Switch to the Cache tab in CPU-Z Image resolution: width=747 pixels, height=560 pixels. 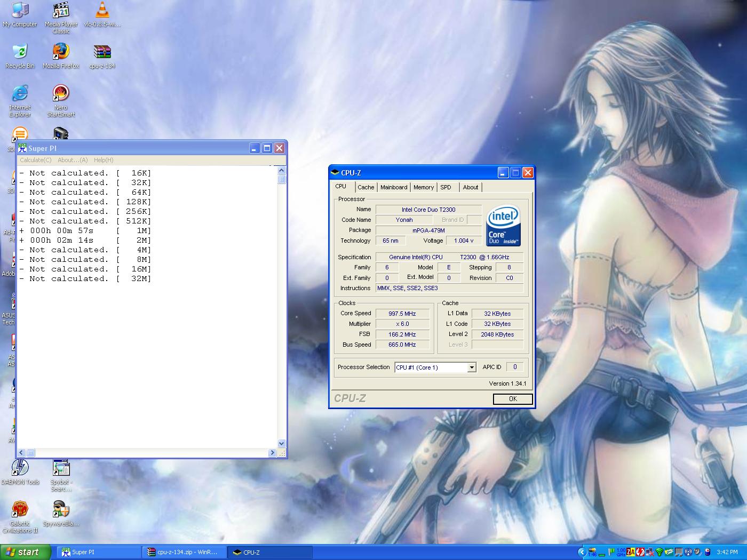click(x=366, y=187)
